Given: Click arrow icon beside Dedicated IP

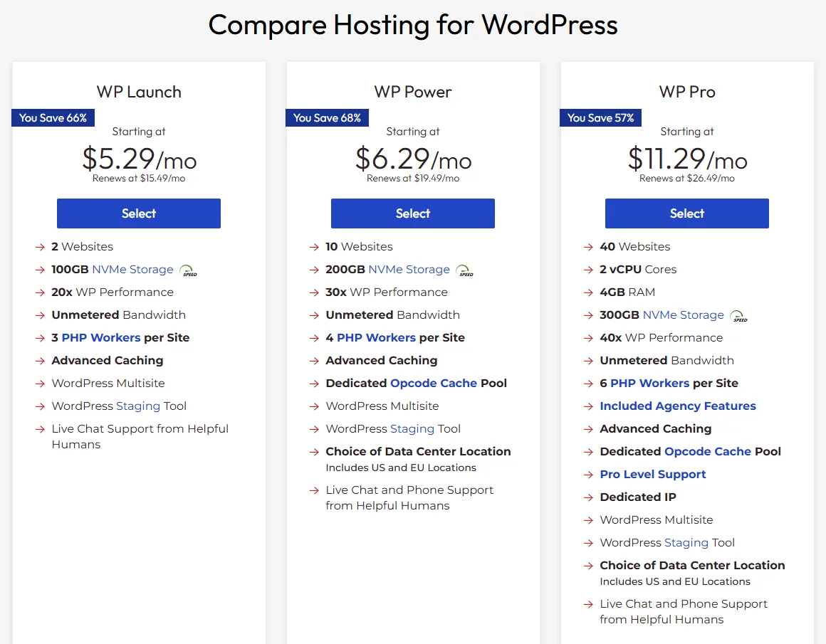Looking at the screenshot, I should (588, 497).
